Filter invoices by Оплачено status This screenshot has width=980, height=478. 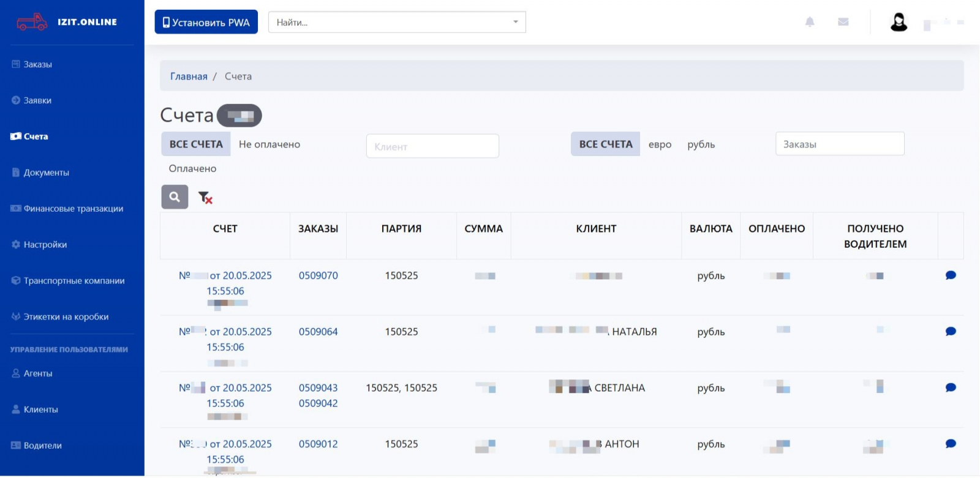[x=192, y=168]
